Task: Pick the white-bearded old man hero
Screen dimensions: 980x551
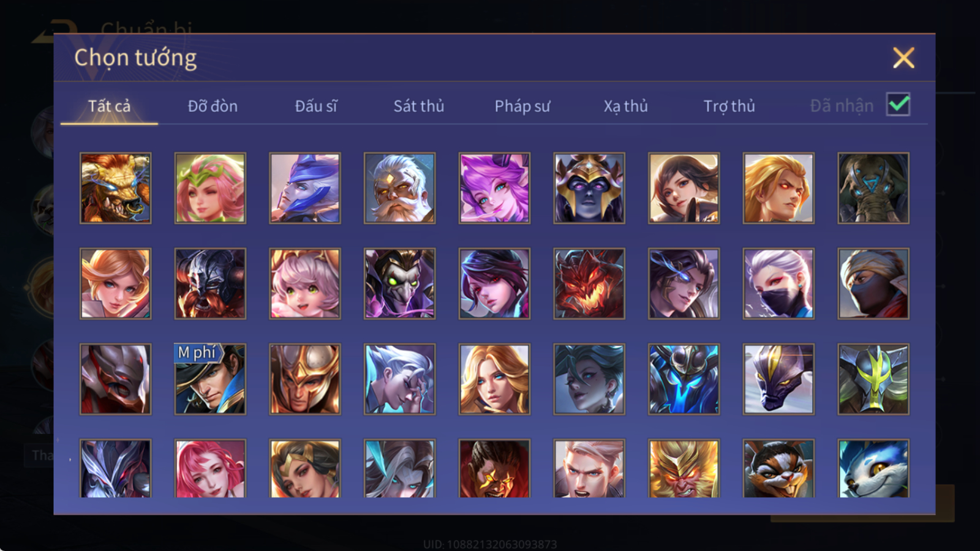Action: pyautogui.click(x=399, y=188)
